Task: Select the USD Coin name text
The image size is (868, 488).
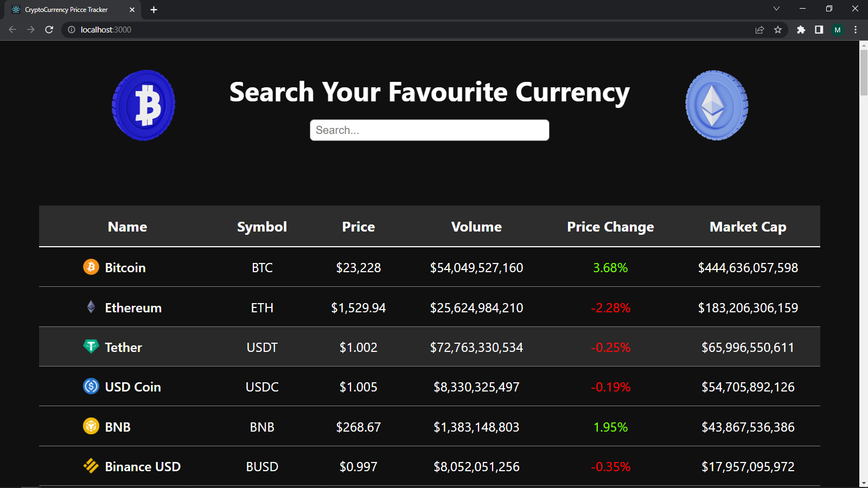Action: click(x=133, y=387)
